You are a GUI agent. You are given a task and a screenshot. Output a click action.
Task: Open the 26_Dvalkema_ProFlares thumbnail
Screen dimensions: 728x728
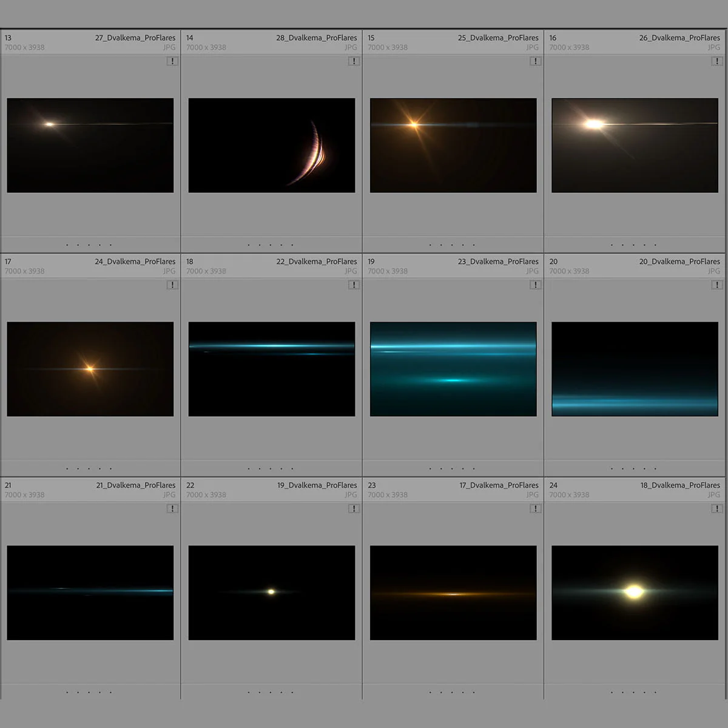pyautogui.click(x=635, y=146)
